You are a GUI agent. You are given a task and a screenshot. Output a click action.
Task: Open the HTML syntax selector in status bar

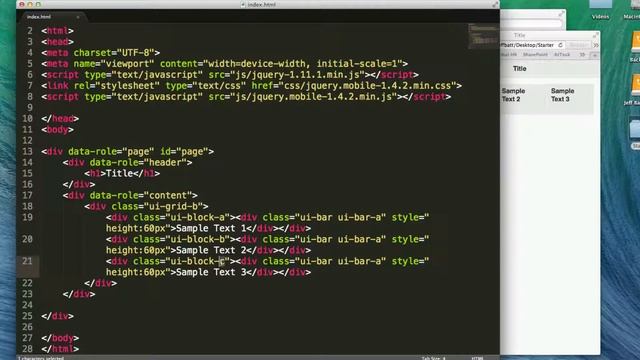coord(477,358)
